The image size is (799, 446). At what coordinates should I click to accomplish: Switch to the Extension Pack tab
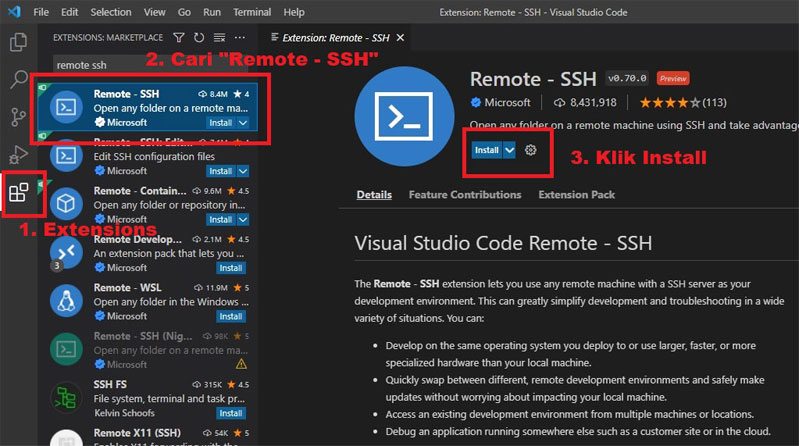coord(576,195)
